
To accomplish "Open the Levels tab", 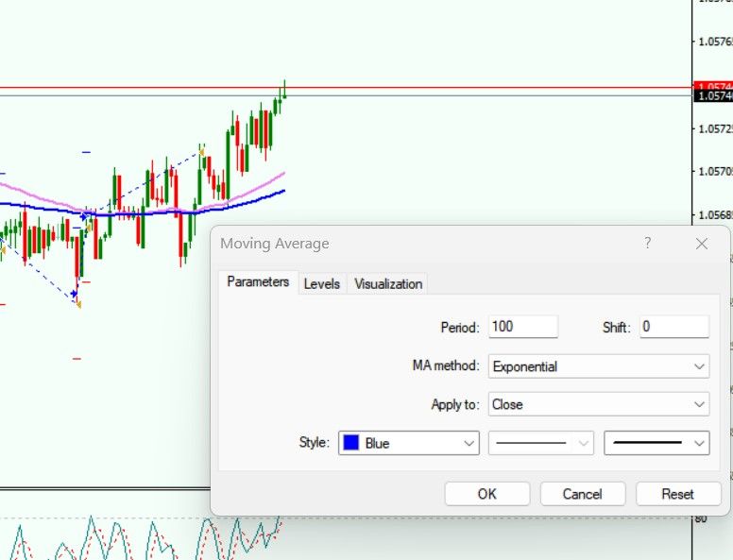I will (x=321, y=283).
